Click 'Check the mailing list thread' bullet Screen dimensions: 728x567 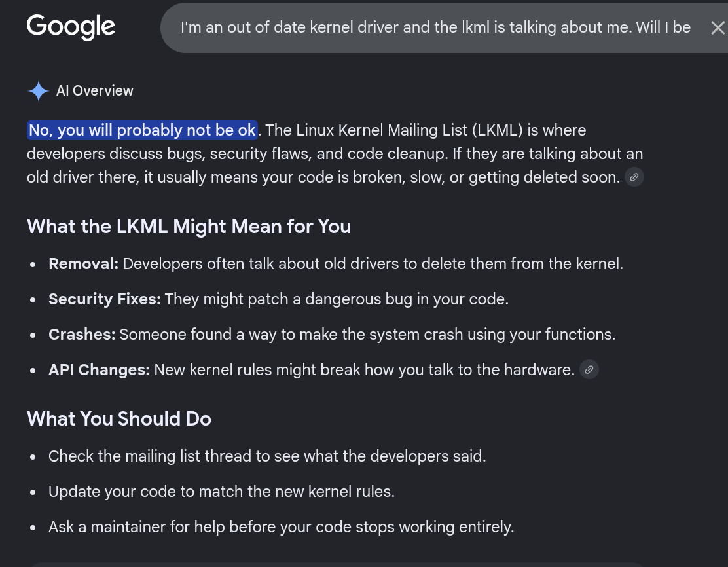coord(267,456)
